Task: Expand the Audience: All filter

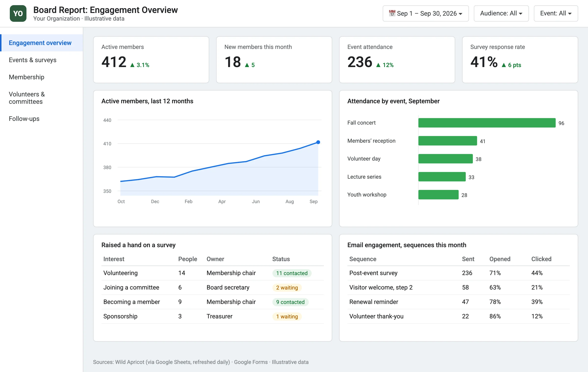Action: pyautogui.click(x=501, y=13)
